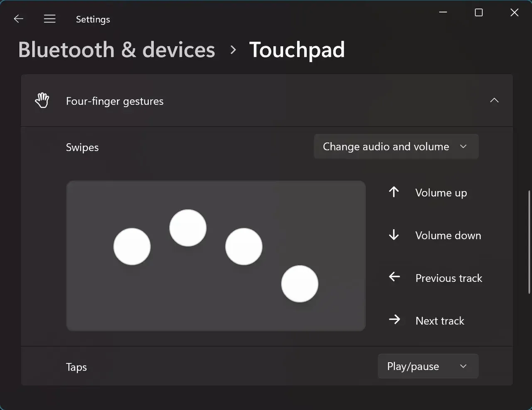The width and height of the screenshot is (532, 410).
Task: Navigate back via the Bluetooth & devices link
Action: [116, 49]
